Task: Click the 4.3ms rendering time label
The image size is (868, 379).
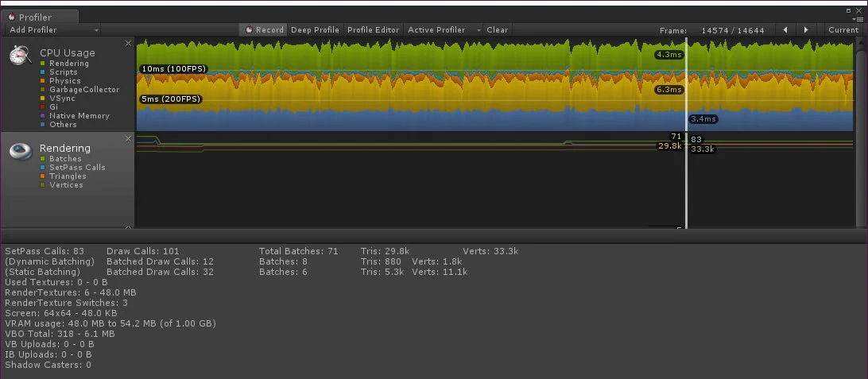Action: coord(668,55)
